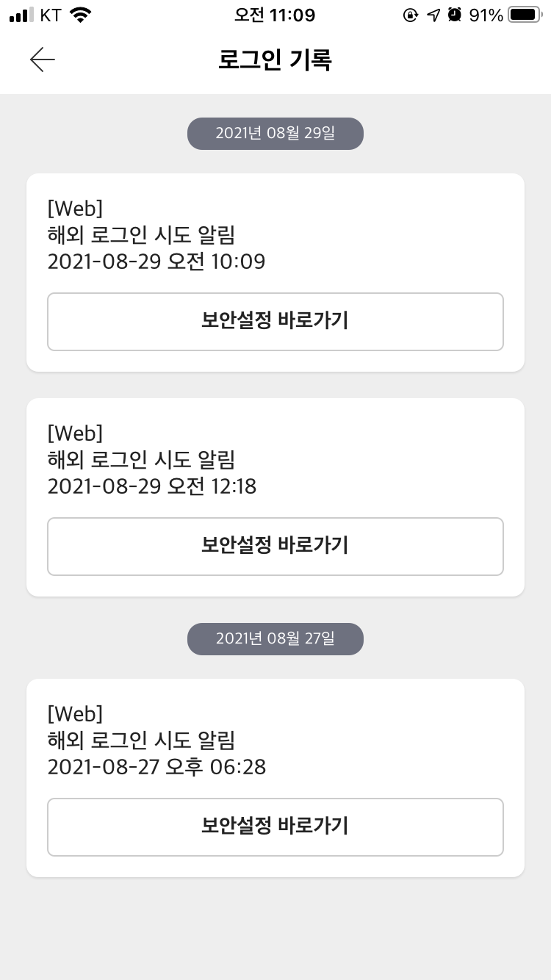Select the 2021-08-29 오전 10:09 timestamp
Screen dimensions: 551x980
156,262
